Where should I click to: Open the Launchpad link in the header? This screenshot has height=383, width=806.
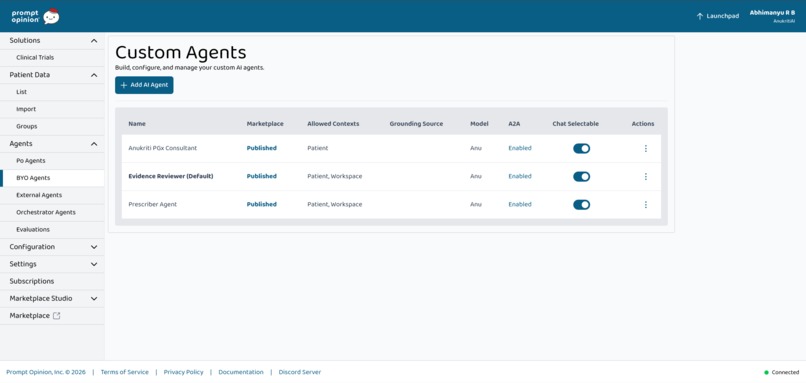pyautogui.click(x=718, y=16)
